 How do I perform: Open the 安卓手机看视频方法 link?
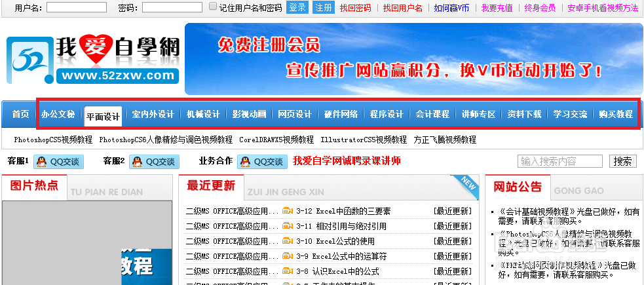pyautogui.click(x=603, y=8)
